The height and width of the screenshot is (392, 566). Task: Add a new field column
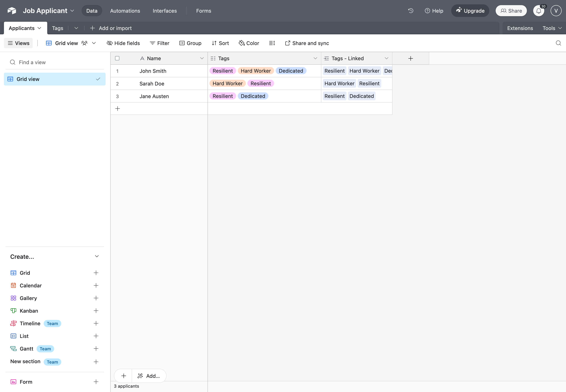(410, 58)
